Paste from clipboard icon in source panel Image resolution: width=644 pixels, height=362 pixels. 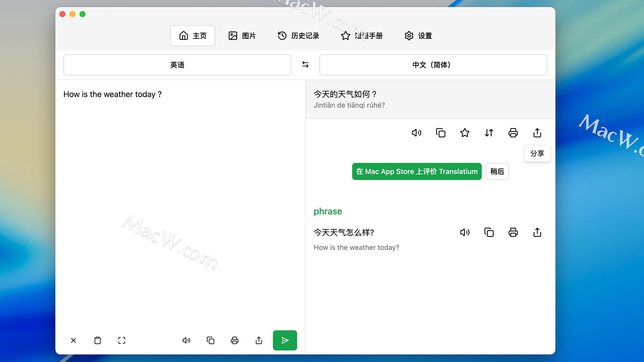pos(98,341)
